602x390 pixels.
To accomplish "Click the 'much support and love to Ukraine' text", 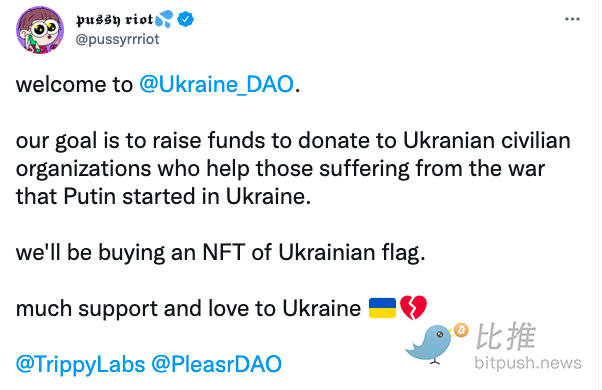I will [x=188, y=308].
